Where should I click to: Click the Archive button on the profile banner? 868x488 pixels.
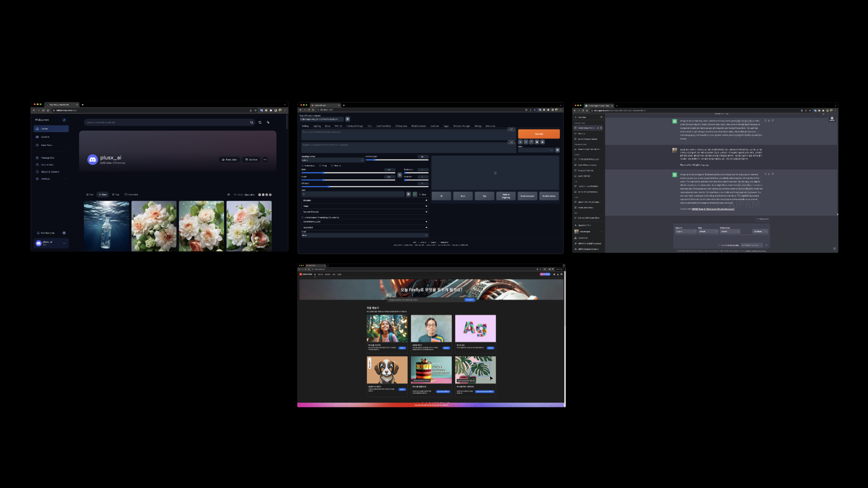pyautogui.click(x=251, y=160)
